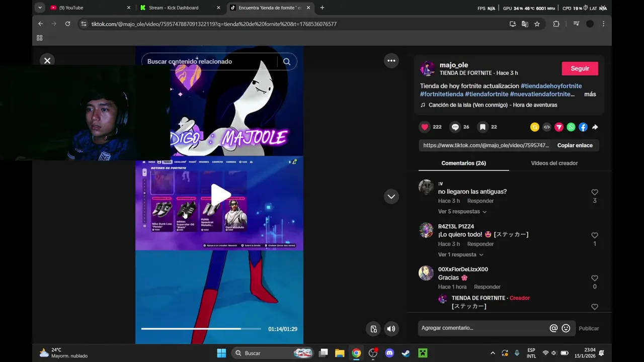Click the Copiar enlace button

coord(575,145)
